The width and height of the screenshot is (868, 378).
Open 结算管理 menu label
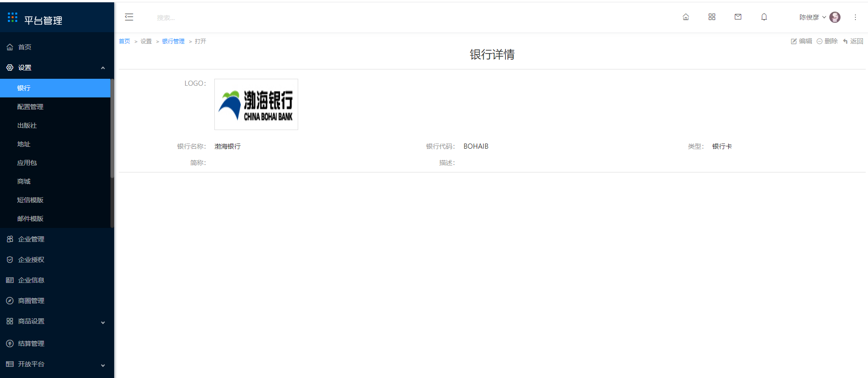(x=31, y=344)
